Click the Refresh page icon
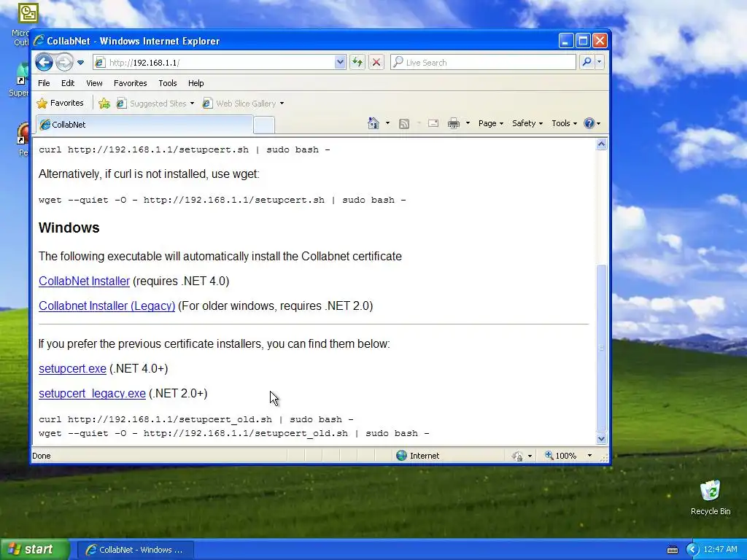Screen dimensions: 747x560 pyautogui.click(x=357, y=63)
